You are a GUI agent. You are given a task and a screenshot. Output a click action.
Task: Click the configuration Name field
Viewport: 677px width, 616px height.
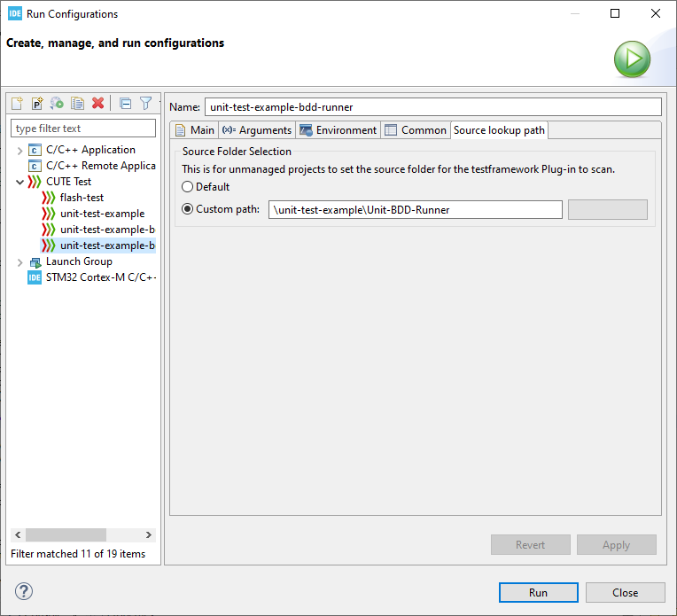[433, 107]
